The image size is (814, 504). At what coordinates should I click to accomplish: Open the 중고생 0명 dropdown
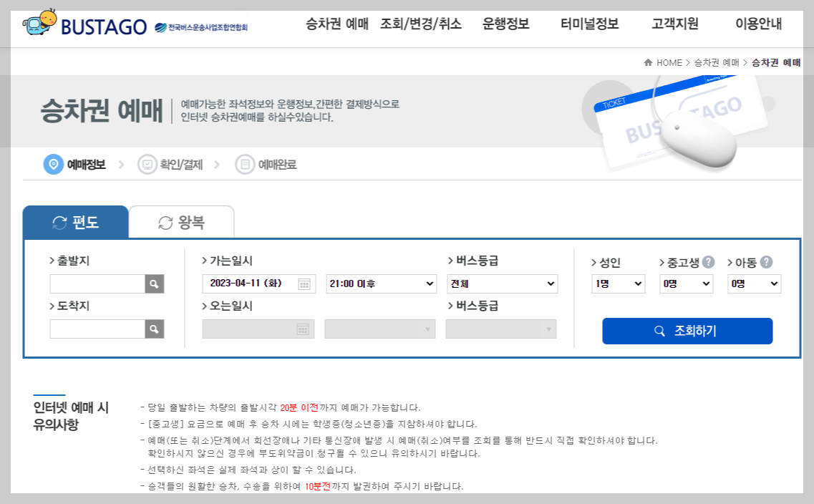(x=687, y=284)
